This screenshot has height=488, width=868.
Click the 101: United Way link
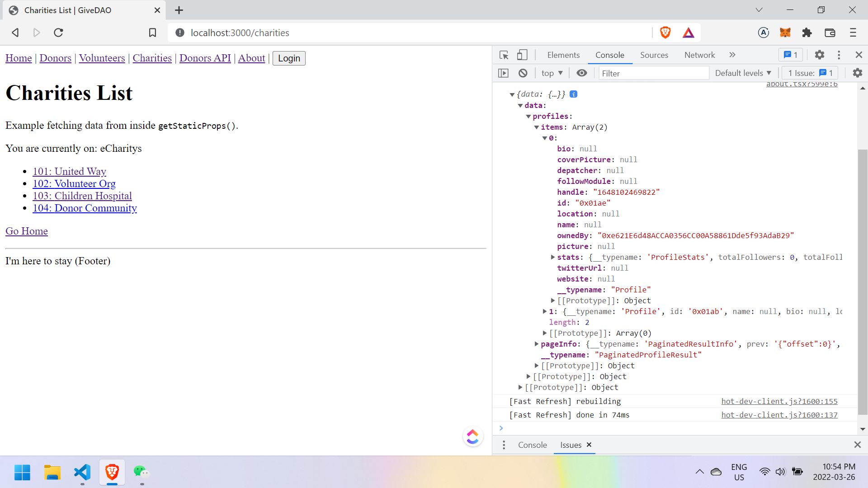point(69,172)
